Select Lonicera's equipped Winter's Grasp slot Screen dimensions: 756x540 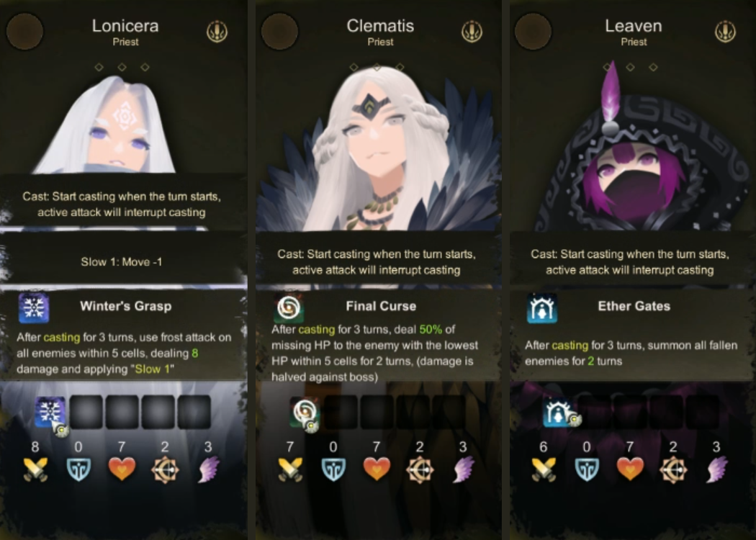pos(50,413)
